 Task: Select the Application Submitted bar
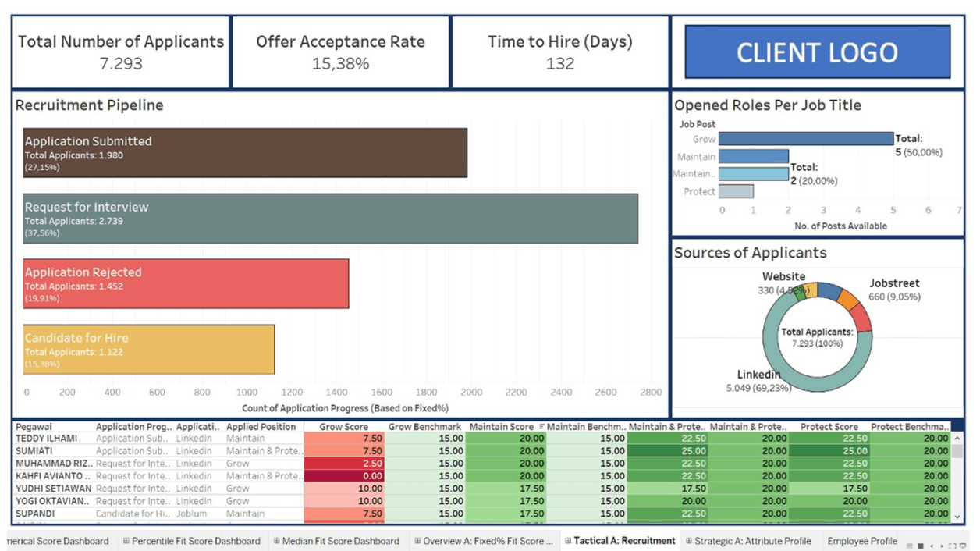(x=245, y=153)
